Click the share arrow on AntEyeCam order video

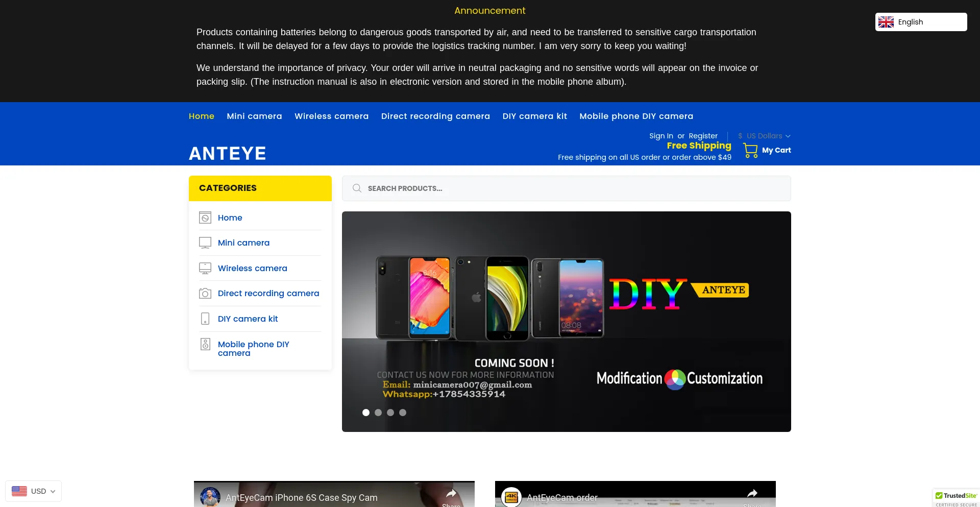[x=752, y=493]
